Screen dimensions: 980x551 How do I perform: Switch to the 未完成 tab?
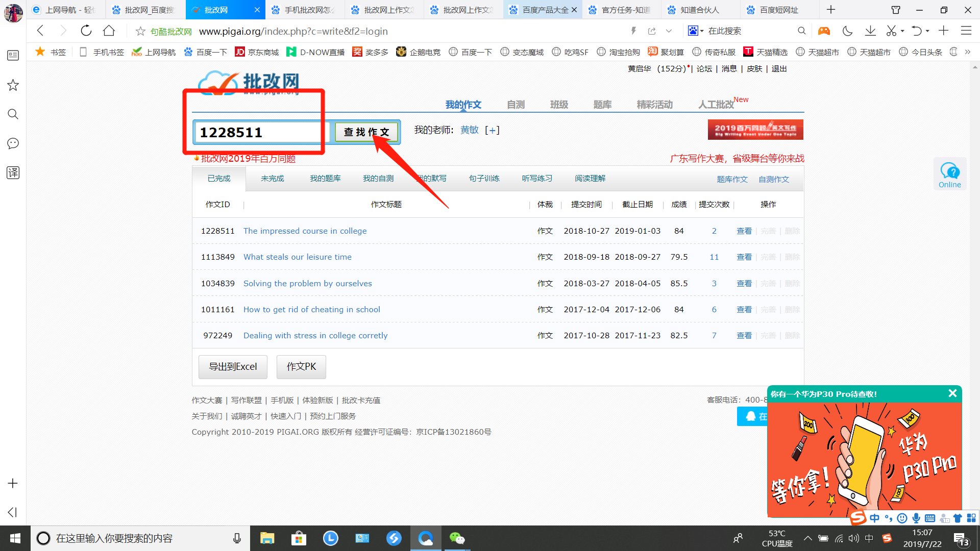pos(272,179)
